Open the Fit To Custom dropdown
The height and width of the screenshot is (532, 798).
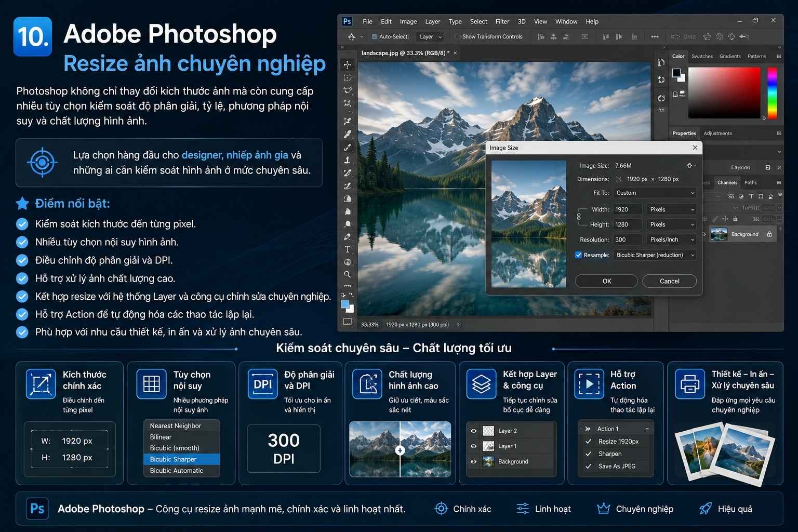click(655, 193)
